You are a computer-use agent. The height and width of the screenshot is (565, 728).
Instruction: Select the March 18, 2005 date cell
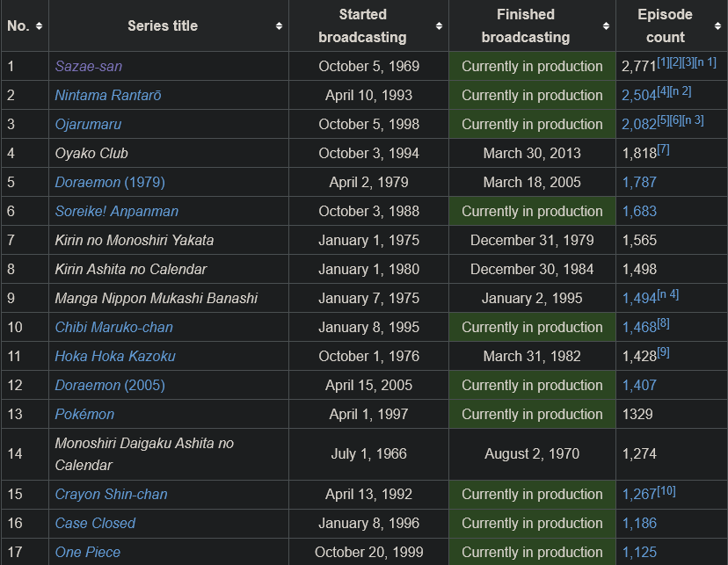click(532, 182)
